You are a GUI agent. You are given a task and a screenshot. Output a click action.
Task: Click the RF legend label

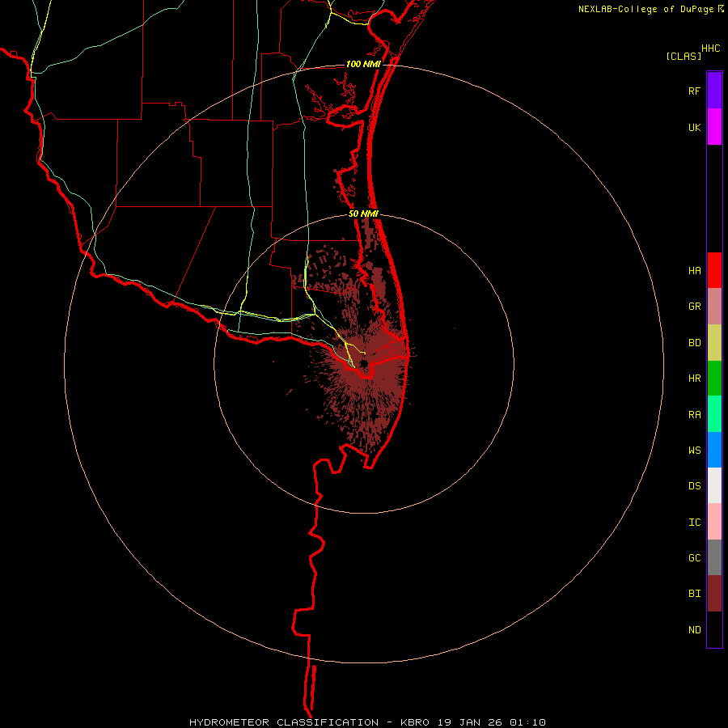pyautogui.click(x=694, y=91)
